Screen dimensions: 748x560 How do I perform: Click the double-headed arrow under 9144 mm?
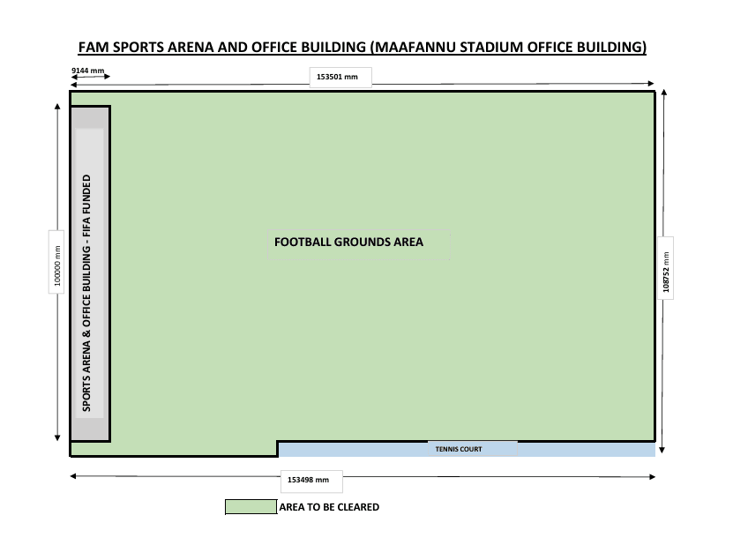click(91, 78)
